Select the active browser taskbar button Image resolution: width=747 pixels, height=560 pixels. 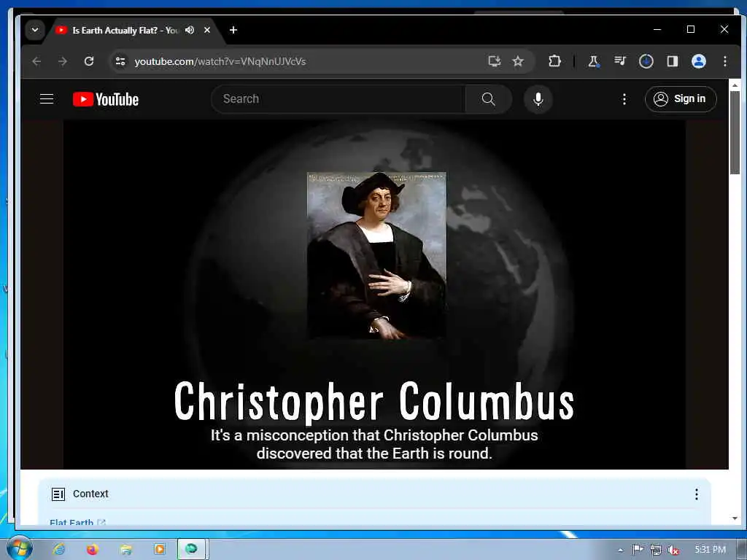(192, 549)
